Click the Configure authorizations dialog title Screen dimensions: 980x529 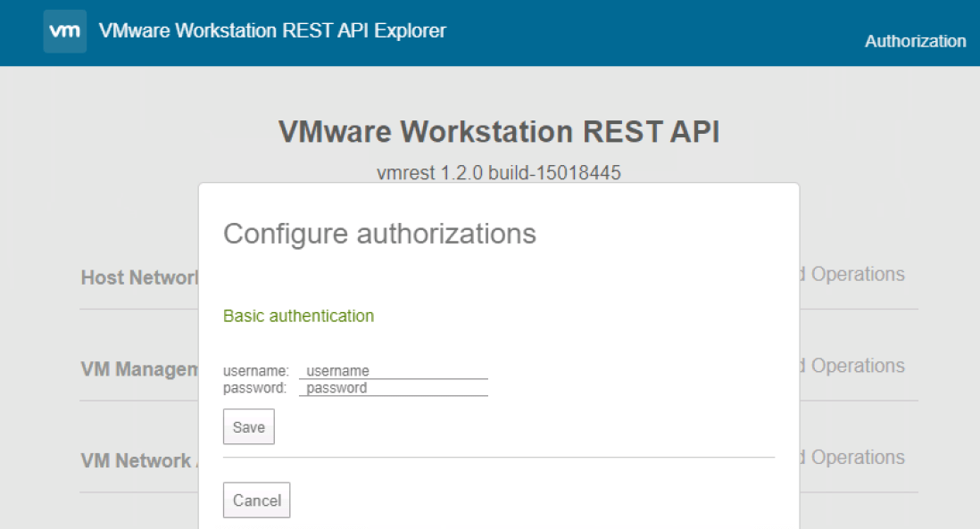[x=379, y=234]
